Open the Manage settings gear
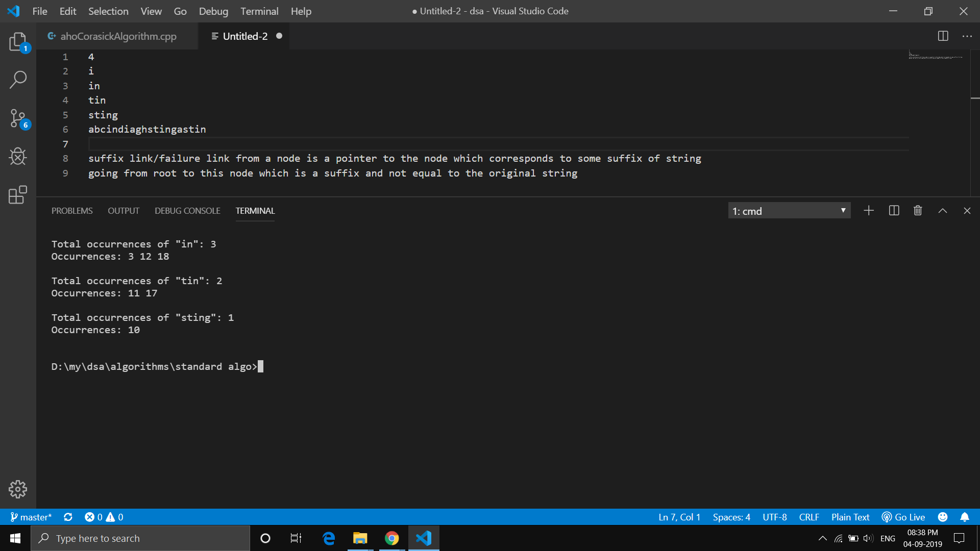The height and width of the screenshot is (551, 980). click(18, 489)
